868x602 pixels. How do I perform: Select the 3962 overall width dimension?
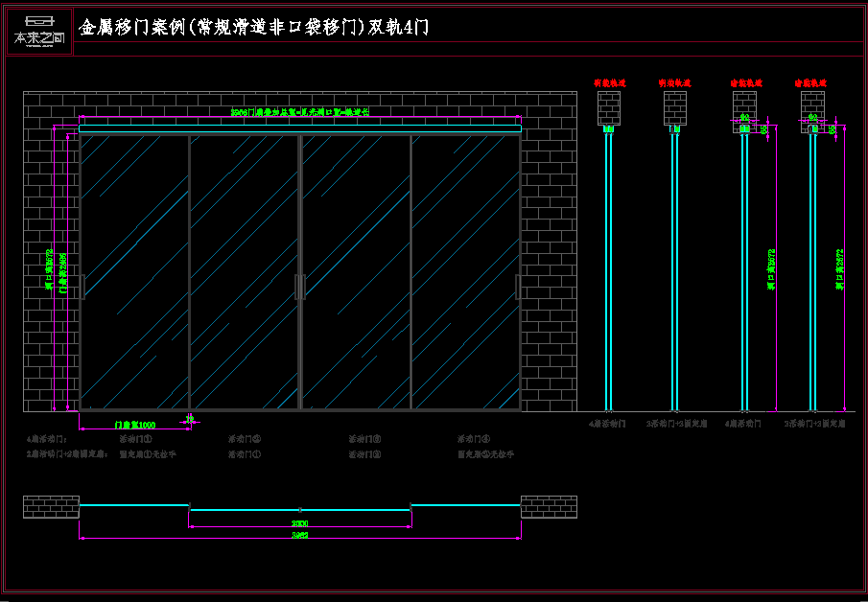click(x=300, y=536)
